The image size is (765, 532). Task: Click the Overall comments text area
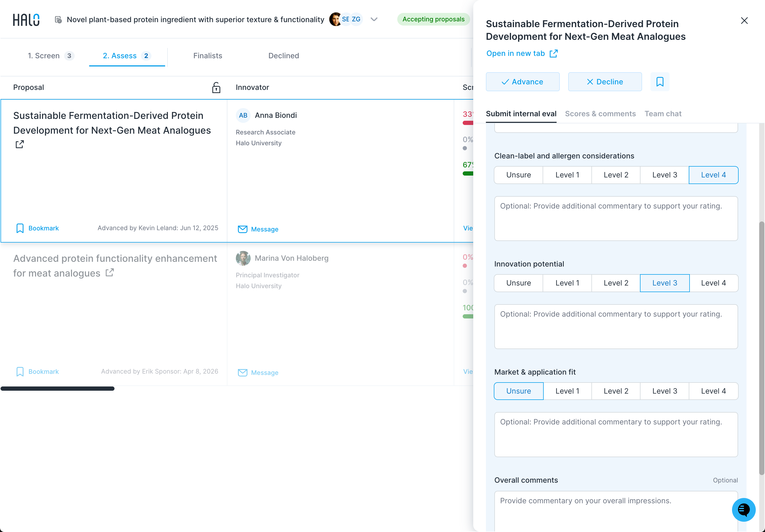click(616, 511)
